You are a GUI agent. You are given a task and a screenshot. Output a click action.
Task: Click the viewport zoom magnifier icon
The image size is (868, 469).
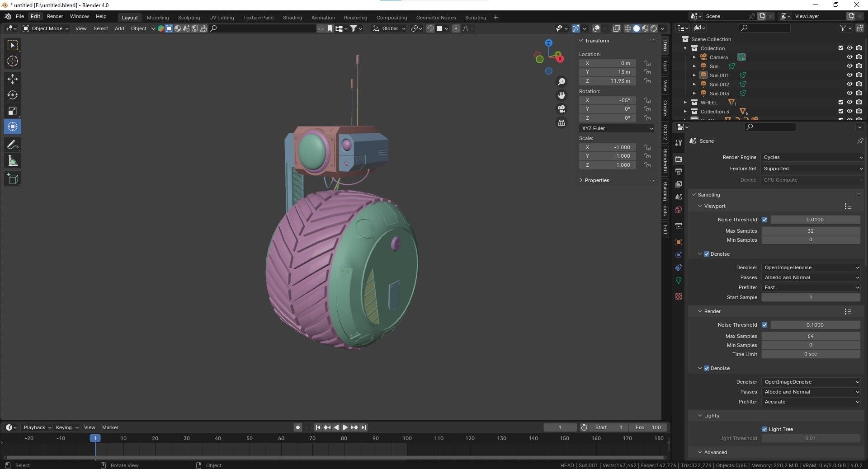click(561, 82)
